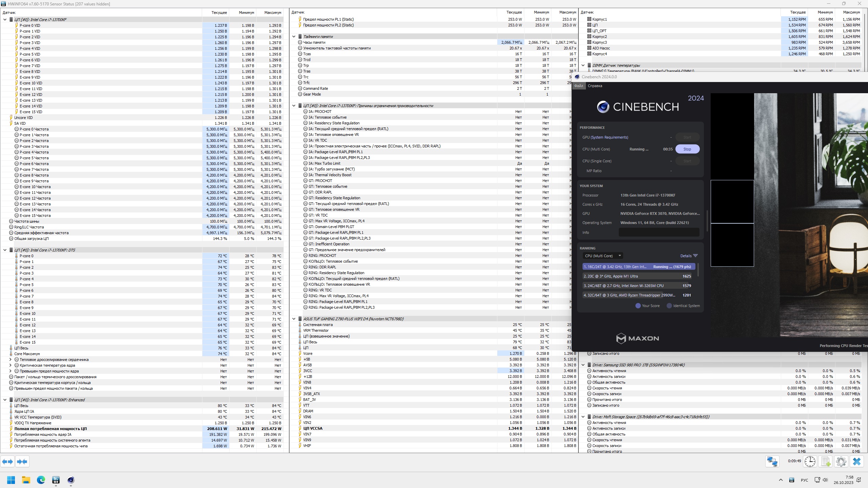Open HWiNFO sensor settings gear

coord(841,462)
